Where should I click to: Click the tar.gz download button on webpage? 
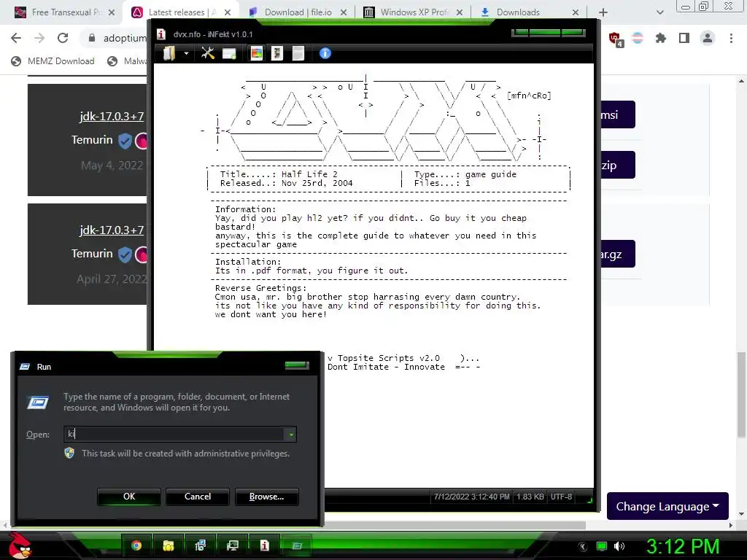[617, 254]
